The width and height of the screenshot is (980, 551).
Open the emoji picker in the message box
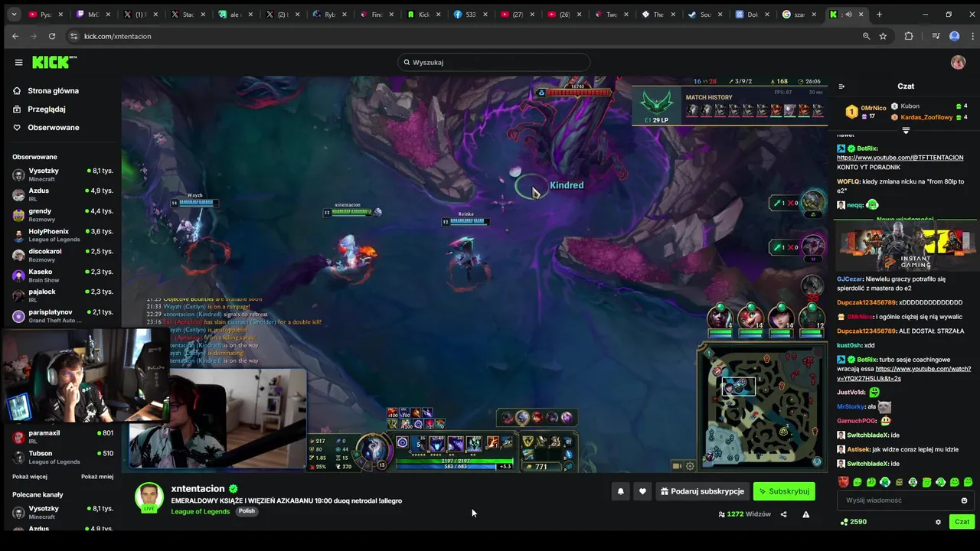(x=964, y=500)
